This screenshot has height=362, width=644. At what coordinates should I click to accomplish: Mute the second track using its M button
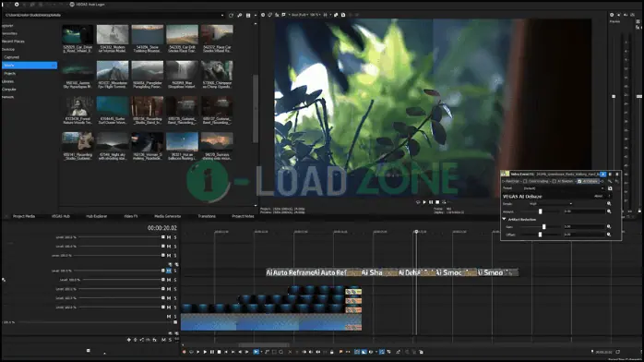[x=169, y=247]
